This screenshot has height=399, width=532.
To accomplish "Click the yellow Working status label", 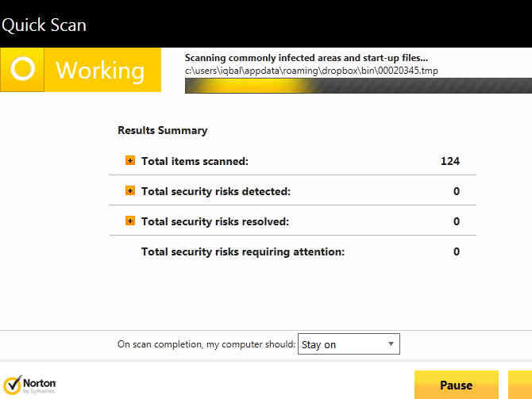I will (x=100, y=71).
